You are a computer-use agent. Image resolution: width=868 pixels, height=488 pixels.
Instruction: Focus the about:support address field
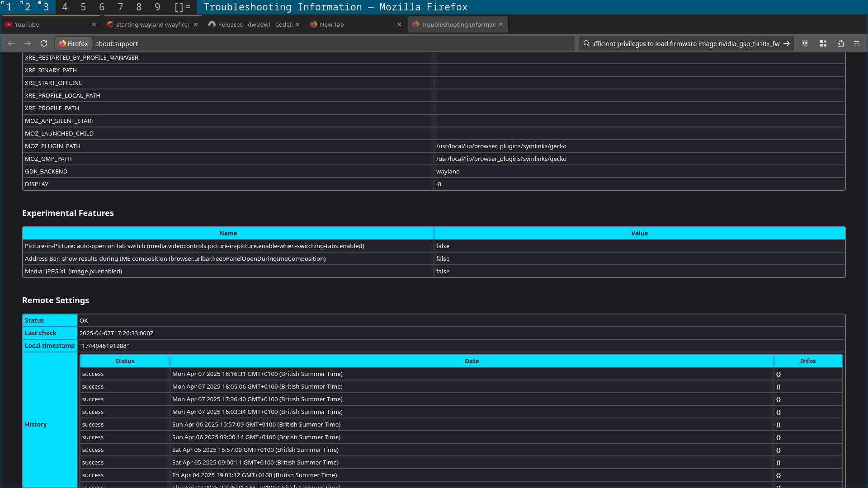click(x=316, y=43)
